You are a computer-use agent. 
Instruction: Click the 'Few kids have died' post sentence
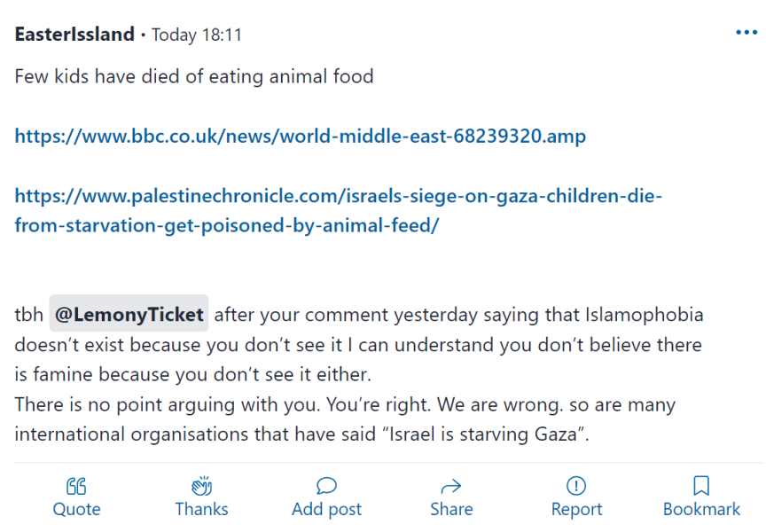194,76
